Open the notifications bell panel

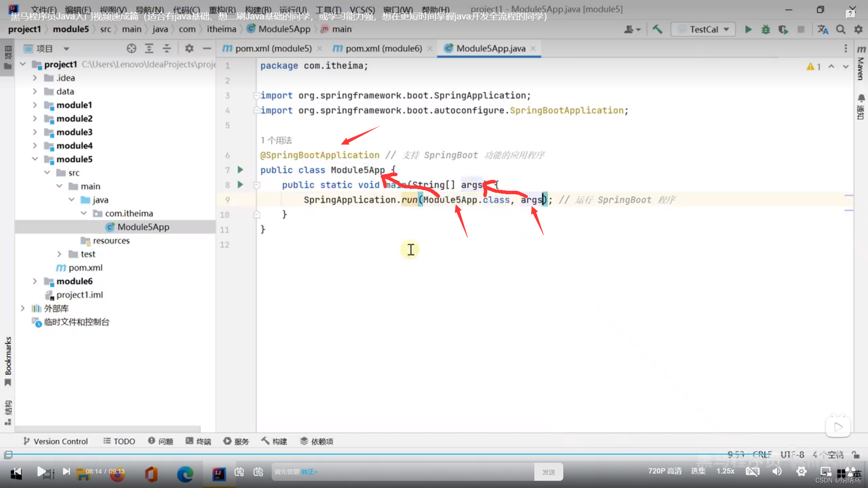(861, 107)
